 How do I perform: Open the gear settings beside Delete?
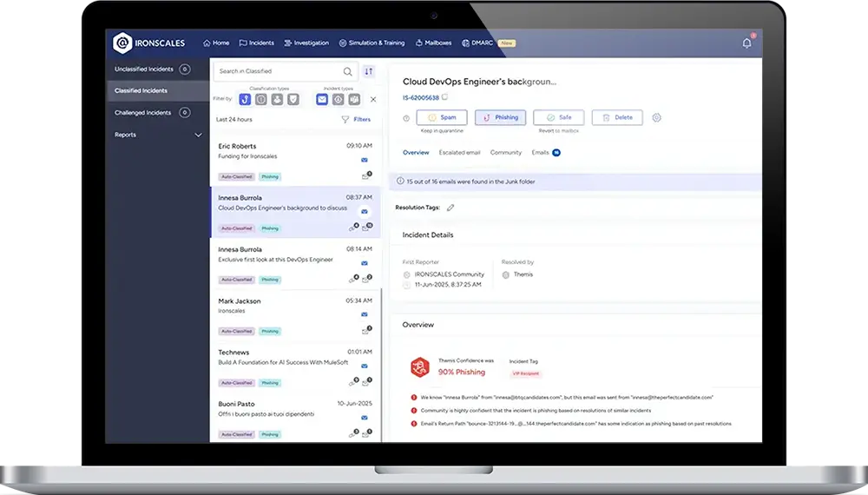click(x=656, y=117)
